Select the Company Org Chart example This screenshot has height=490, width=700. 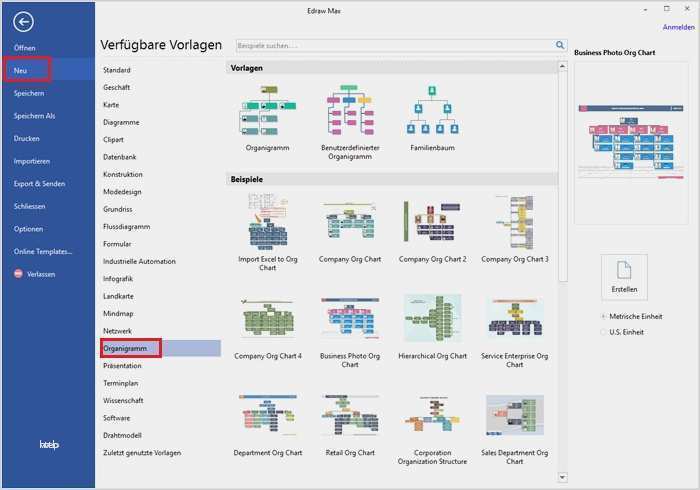pos(350,222)
